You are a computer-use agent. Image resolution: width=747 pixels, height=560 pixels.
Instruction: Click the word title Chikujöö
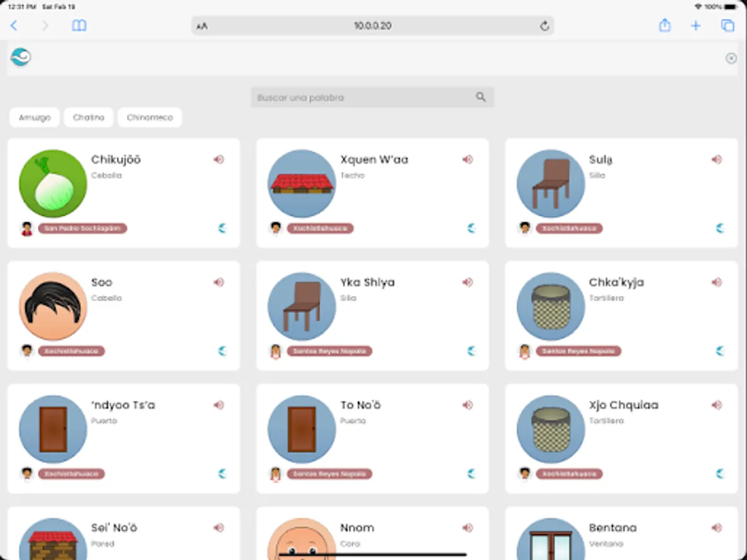(x=116, y=159)
